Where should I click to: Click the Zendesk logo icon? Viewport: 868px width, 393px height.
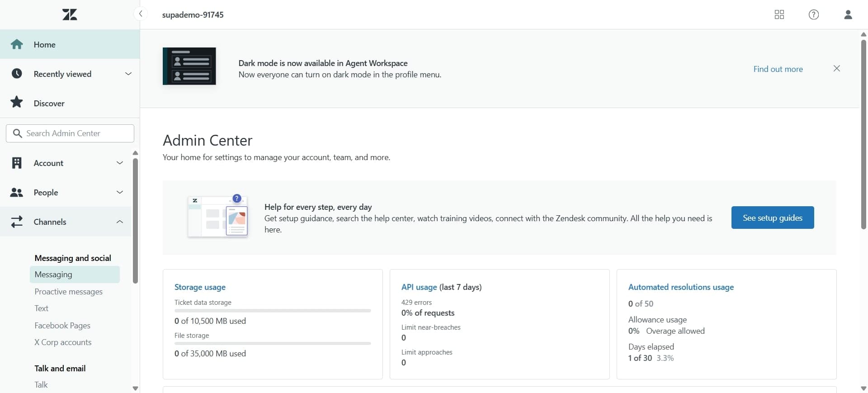[x=70, y=14]
